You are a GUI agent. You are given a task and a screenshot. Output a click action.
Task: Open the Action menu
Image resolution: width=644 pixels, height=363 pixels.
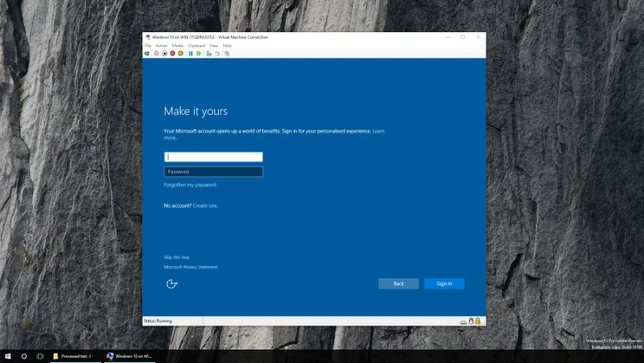(x=161, y=46)
